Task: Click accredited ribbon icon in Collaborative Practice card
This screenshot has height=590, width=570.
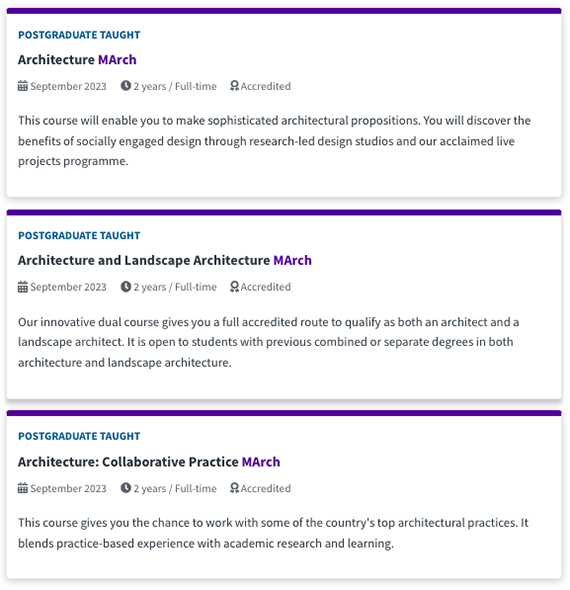Action: pyautogui.click(x=234, y=488)
